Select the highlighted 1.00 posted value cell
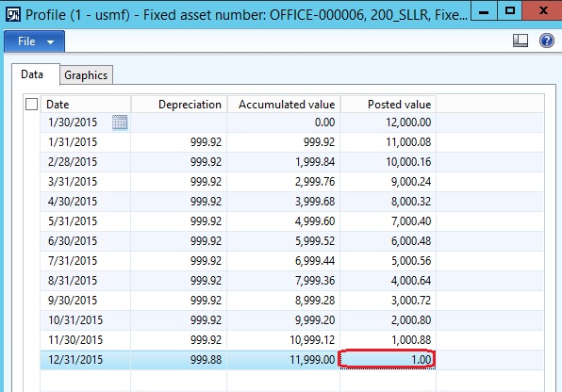 coord(388,359)
